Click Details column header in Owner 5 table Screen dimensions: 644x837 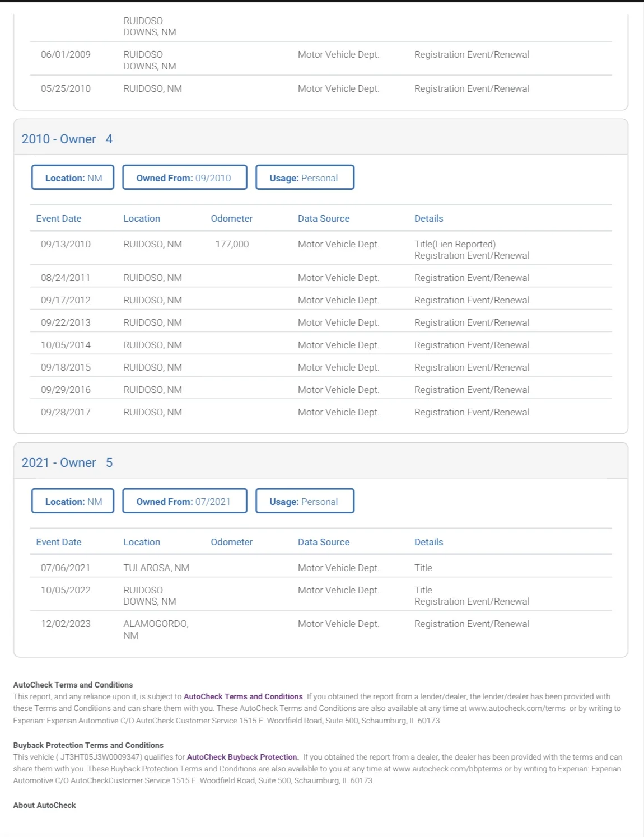coord(428,542)
